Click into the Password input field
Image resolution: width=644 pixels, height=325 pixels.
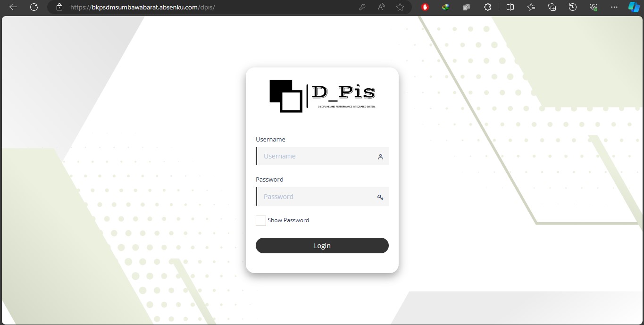(x=316, y=197)
